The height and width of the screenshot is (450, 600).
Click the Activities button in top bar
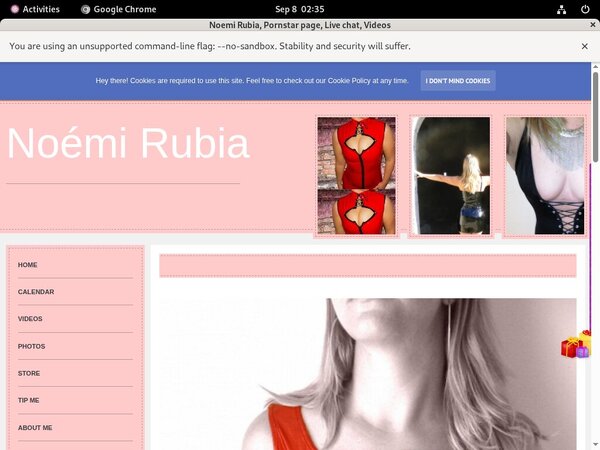pyautogui.click(x=33, y=9)
